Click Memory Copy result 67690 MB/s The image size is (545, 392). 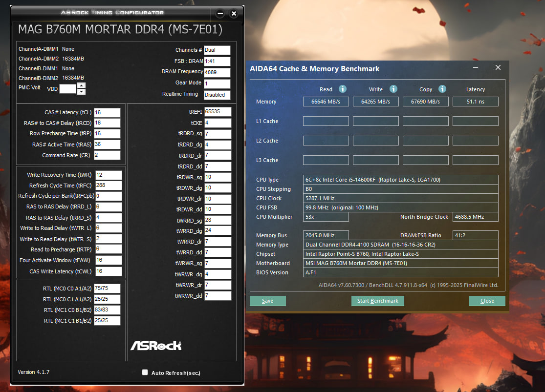425,102
